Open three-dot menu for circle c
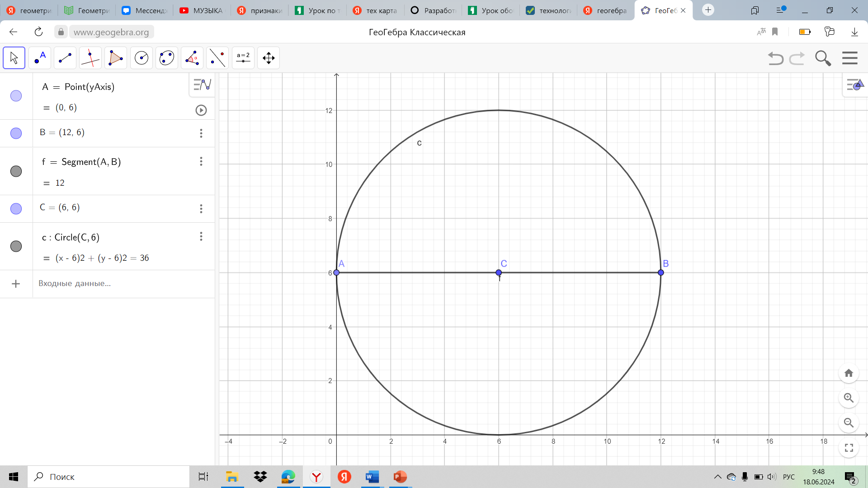This screenshot has height=488, width=868. coord(201,237)
